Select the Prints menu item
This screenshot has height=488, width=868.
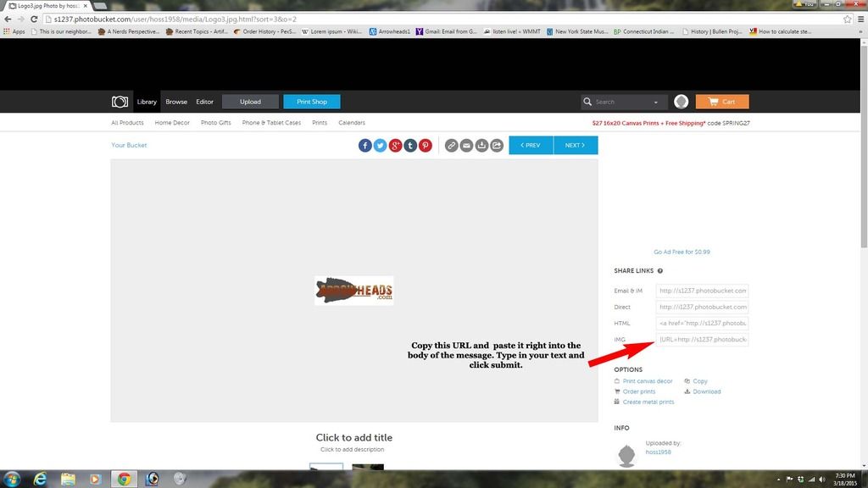click(320, 123)
